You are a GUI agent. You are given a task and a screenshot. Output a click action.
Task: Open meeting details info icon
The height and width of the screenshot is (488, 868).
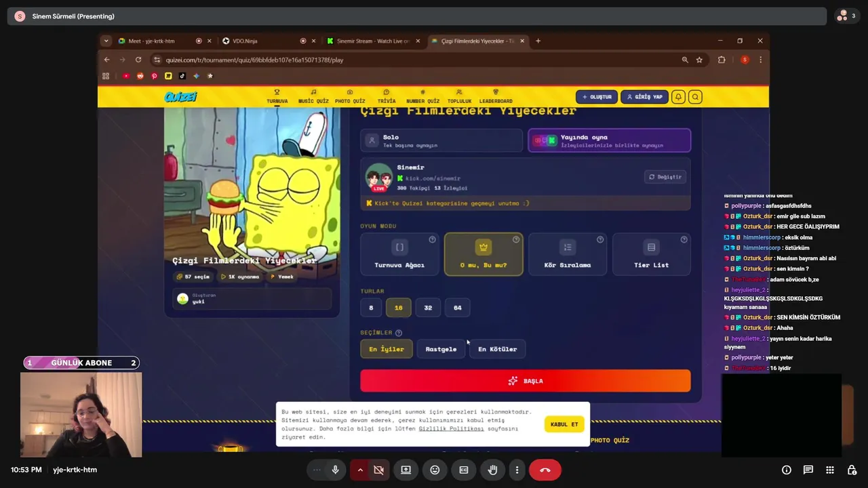pyautogui.click(x=787, y=470)
